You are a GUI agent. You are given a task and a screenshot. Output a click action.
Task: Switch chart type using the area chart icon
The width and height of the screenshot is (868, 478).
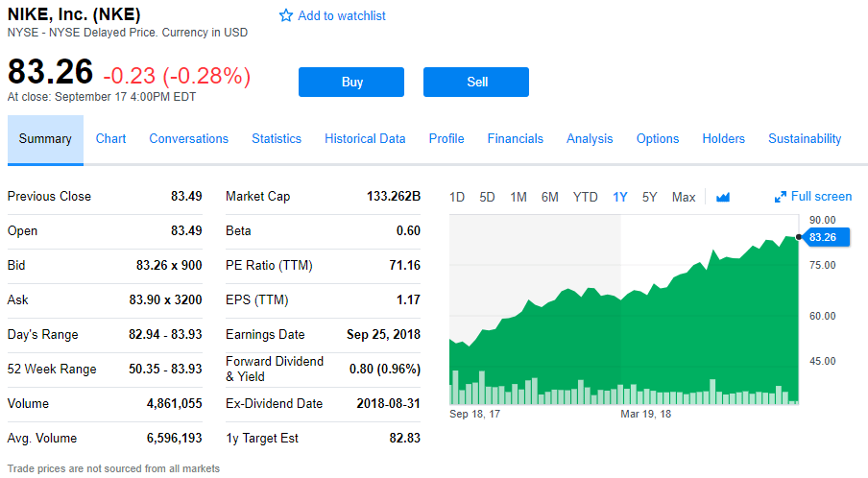pyautogui.click(x=723, y=197)
